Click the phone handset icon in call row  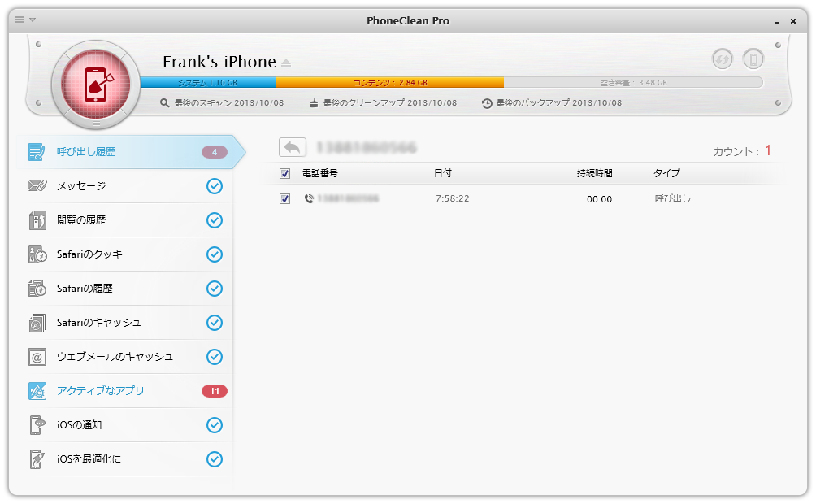click(x=309, y=198)
